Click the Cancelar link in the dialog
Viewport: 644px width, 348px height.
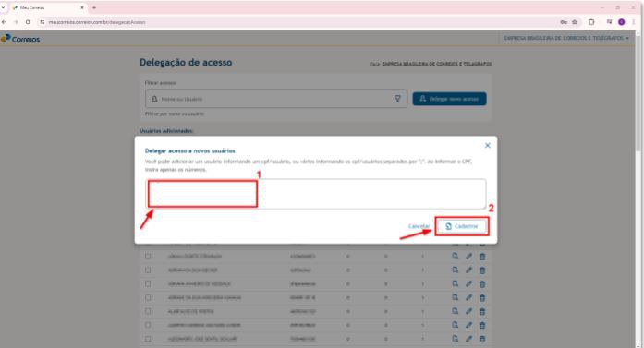419,226
